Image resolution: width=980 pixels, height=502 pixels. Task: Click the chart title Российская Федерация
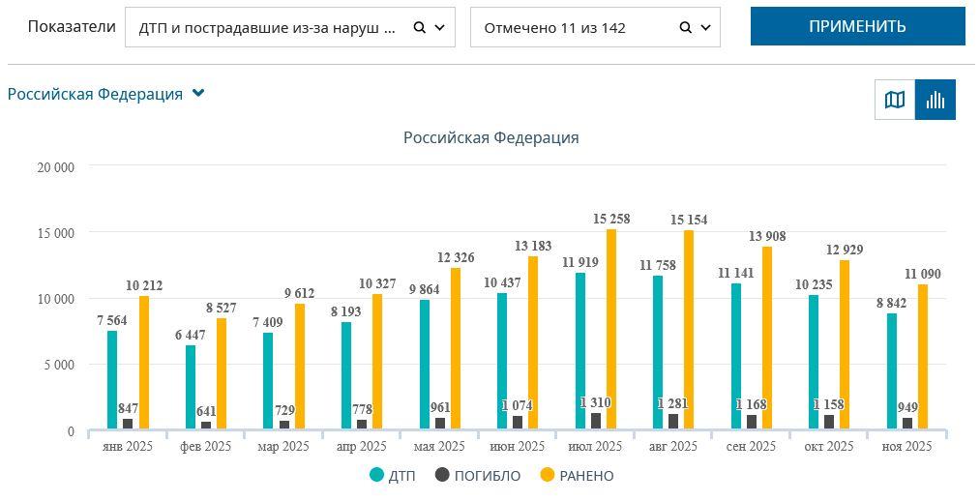pyautogui.click(x=490, y=137)
